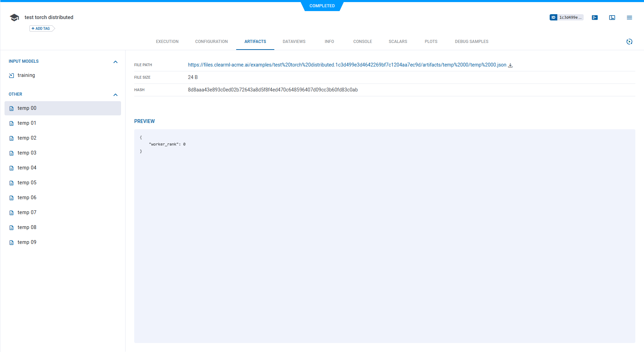Screen dimensions: 644x352
Task: Open the experiment description panel icon
Action: pyautogui.click(x=595, y=17)
